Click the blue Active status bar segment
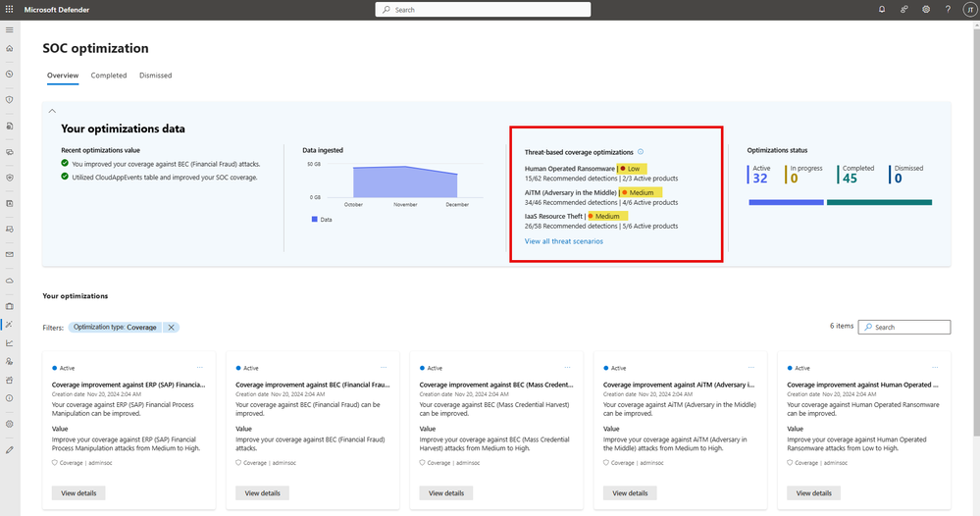 point(786,202)
